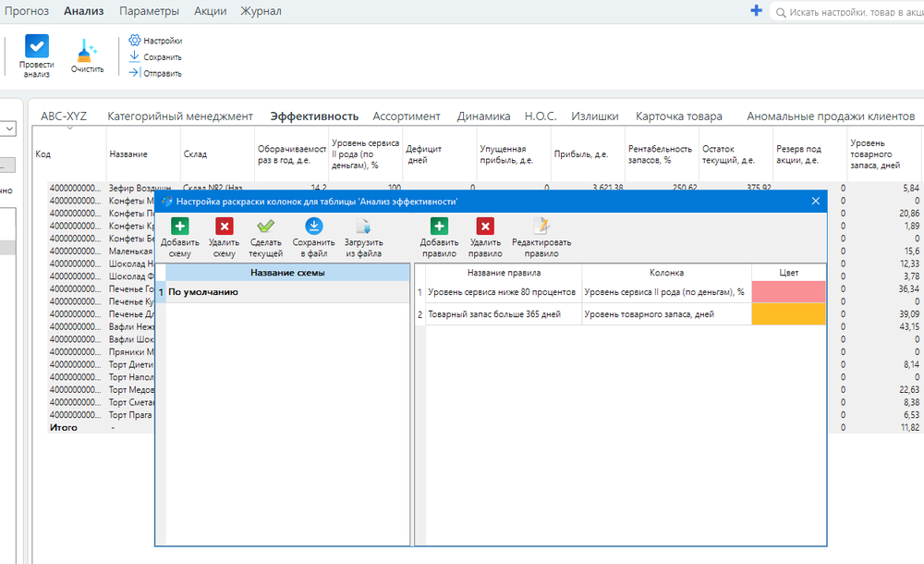Click the Очистить broom icon
Screen dimensions: 924x564
87,50
